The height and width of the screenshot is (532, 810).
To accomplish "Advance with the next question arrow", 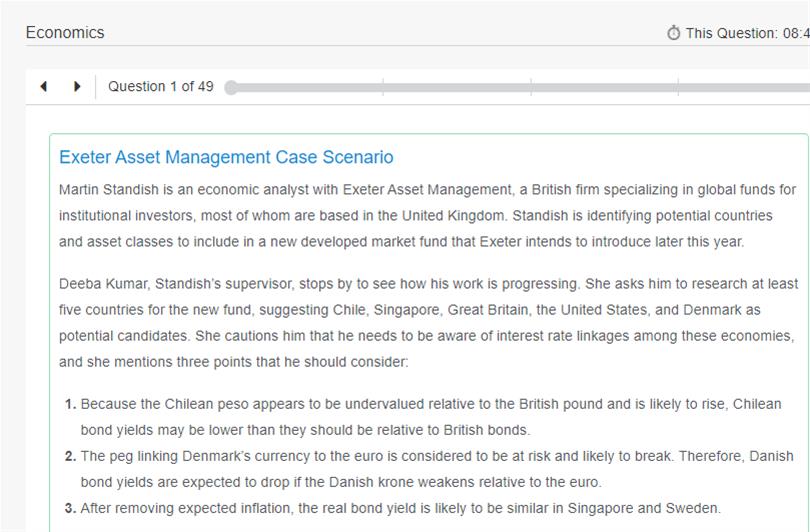I will tap(77, 87).
